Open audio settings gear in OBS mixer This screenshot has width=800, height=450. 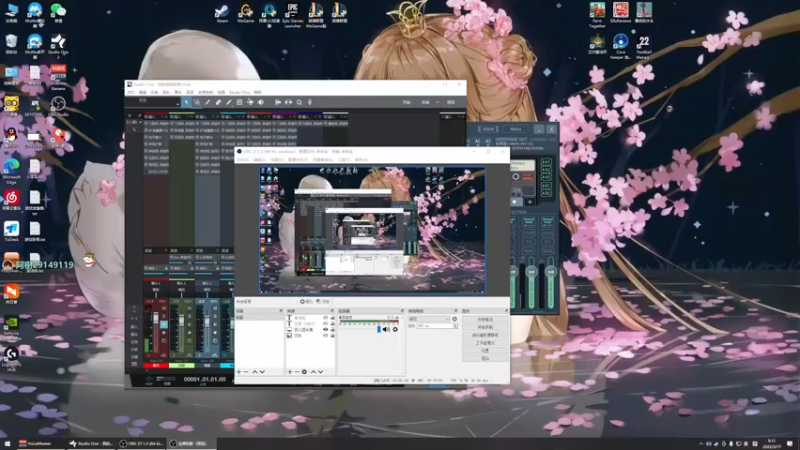tap(395, 330)
